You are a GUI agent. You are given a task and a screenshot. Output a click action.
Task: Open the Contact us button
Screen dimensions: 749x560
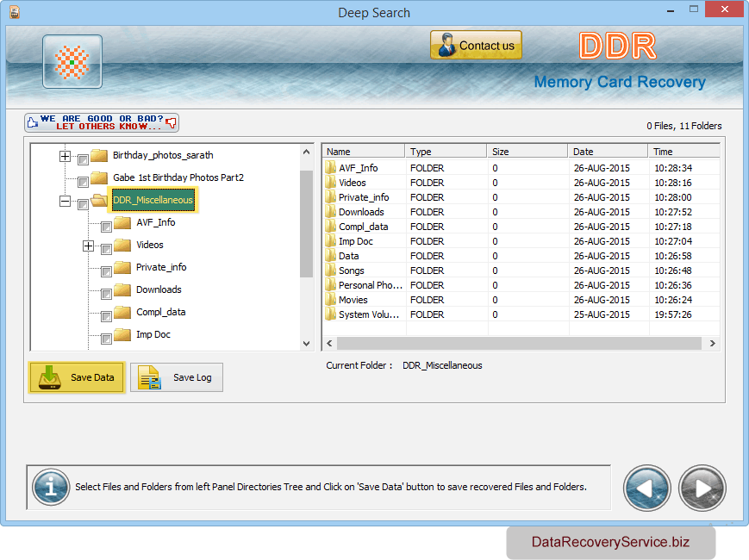[476, 45]
